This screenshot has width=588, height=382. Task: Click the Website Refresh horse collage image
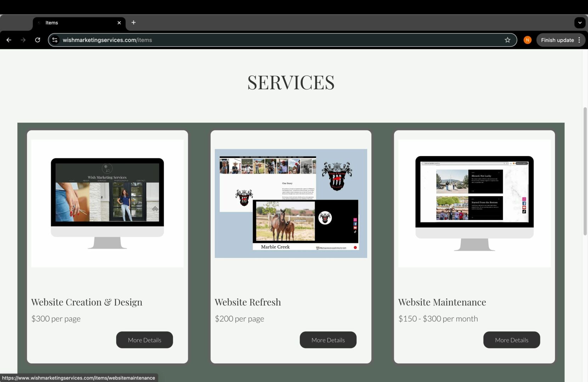[x=291, y=203]
